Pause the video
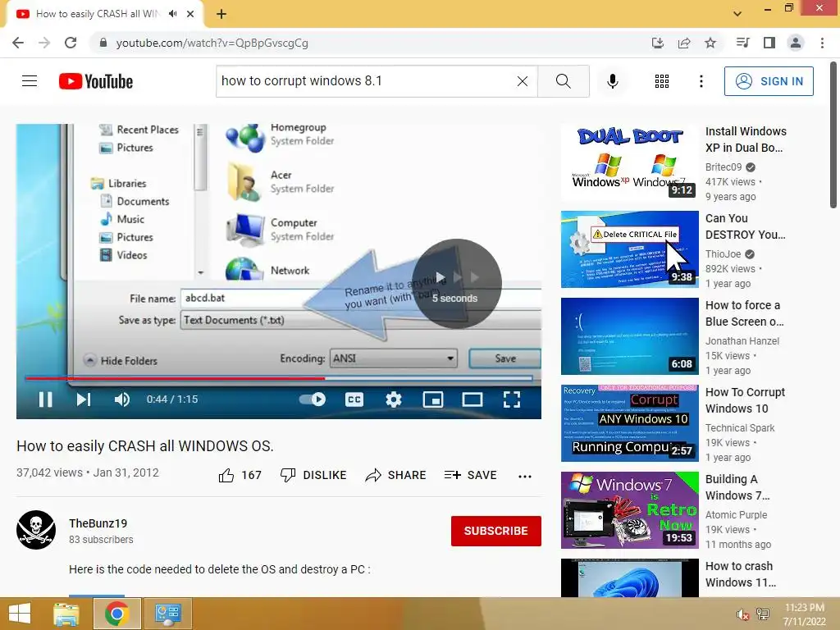This screenshot has width=840, height=630. point(46,399)
